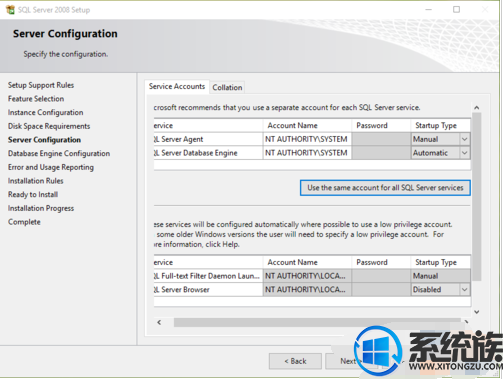The height and width of the screenshot is (379, 503).
Task: Click the SQL Server Setup title icon
Action: tap(10, 10)
